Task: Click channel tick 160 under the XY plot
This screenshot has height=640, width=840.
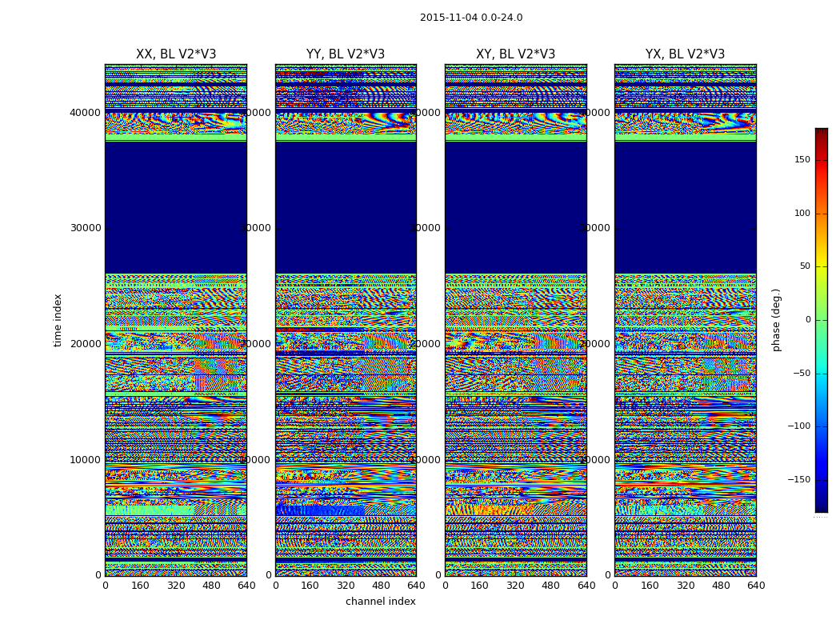Action: pyautogui.click(x=480, y=586)
